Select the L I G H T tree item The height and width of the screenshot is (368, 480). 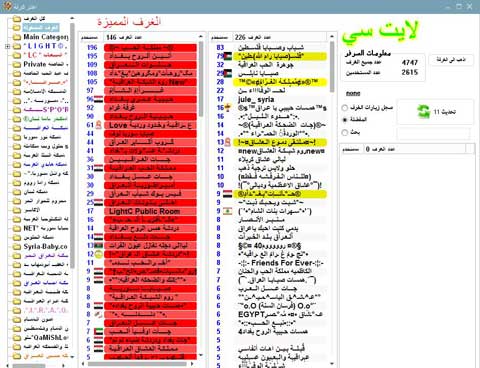45,46
